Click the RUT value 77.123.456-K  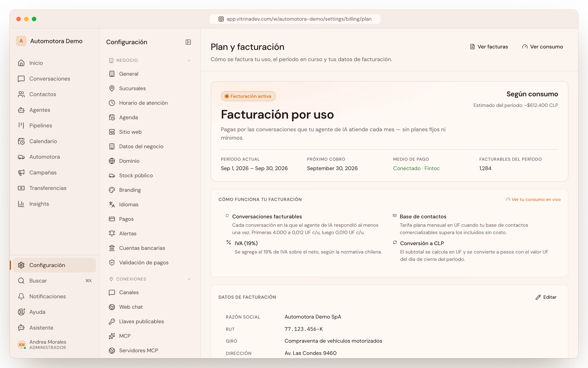(303, 329)
